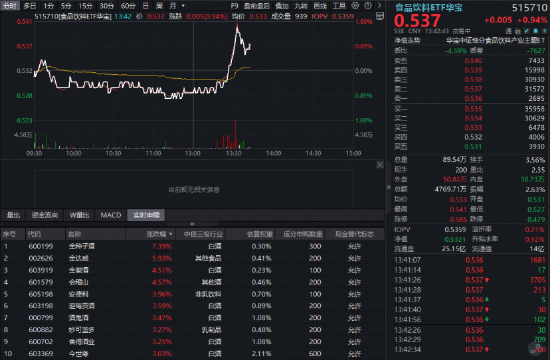This screenshot has height=360, width=550.
Task: Switch to the 多日 chart tab
Action: coord(29,6)
